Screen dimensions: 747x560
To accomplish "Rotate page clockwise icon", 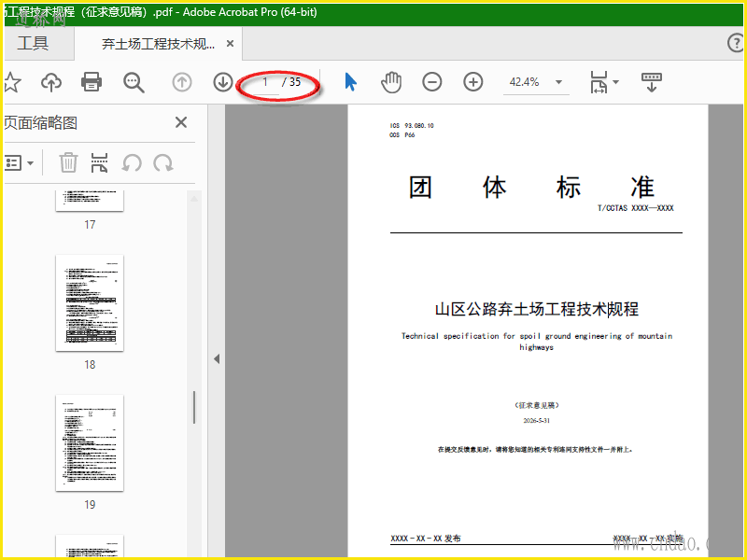I will (163, 162).
